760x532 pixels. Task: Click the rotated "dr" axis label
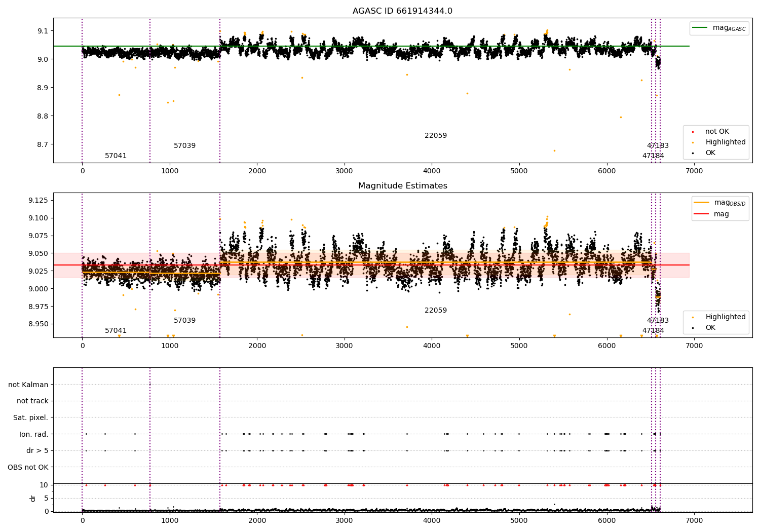click(x=33, y=498)
